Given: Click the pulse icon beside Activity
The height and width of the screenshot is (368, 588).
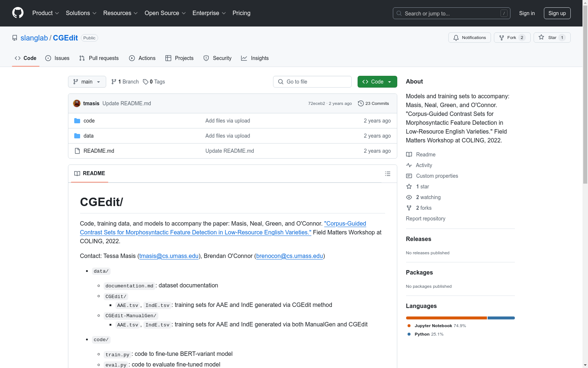Looking at the screenshot, I should pos(409,165).
